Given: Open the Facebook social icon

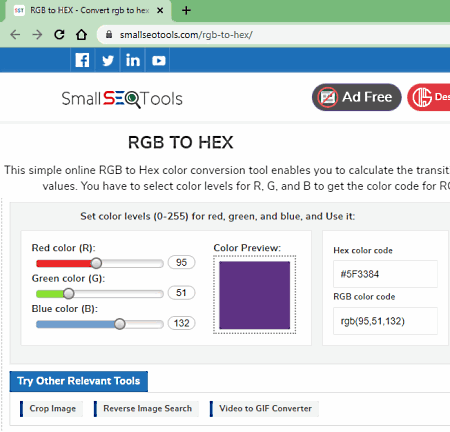Looking at the screenshot, I should (x=82, y=60).
